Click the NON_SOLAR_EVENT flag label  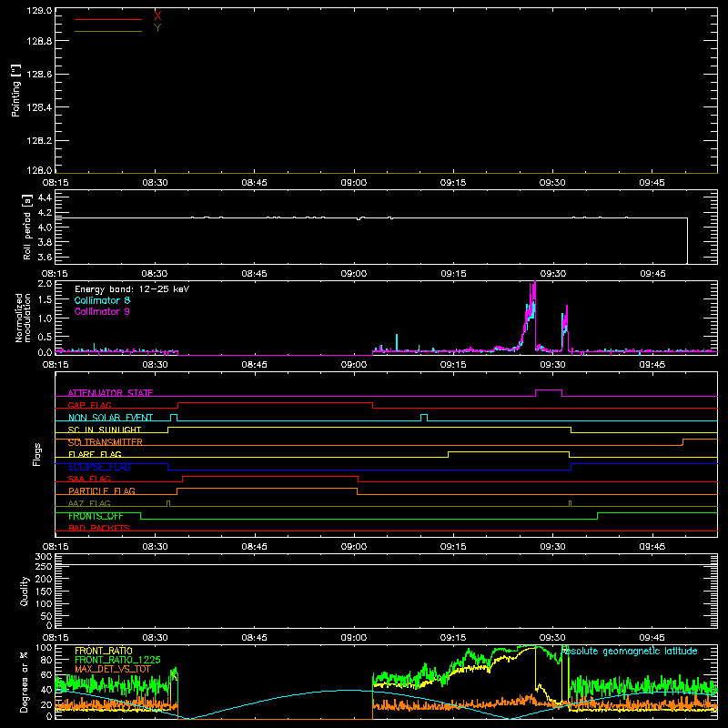[x=110, y=418]
